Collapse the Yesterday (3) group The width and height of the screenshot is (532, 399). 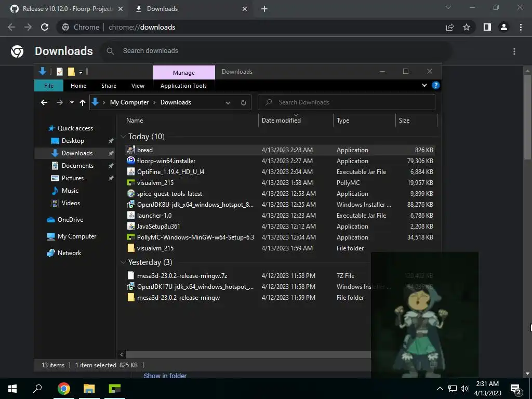[123, 262]
